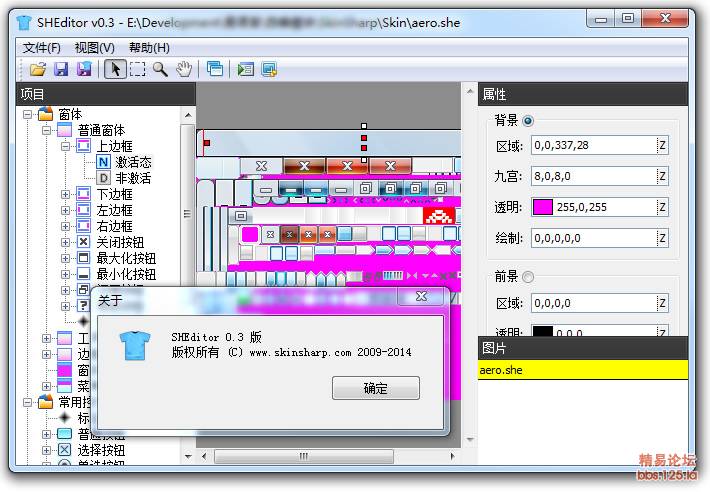Collapse the 上边框 tree node
This screenshot has height=492, width=710.
(x=66, y=146)
